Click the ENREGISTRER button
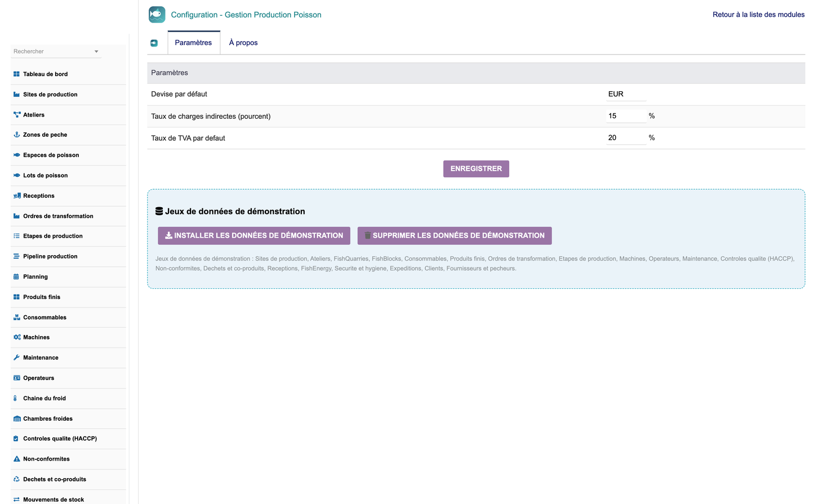814x504 pixels. point(476,169)
